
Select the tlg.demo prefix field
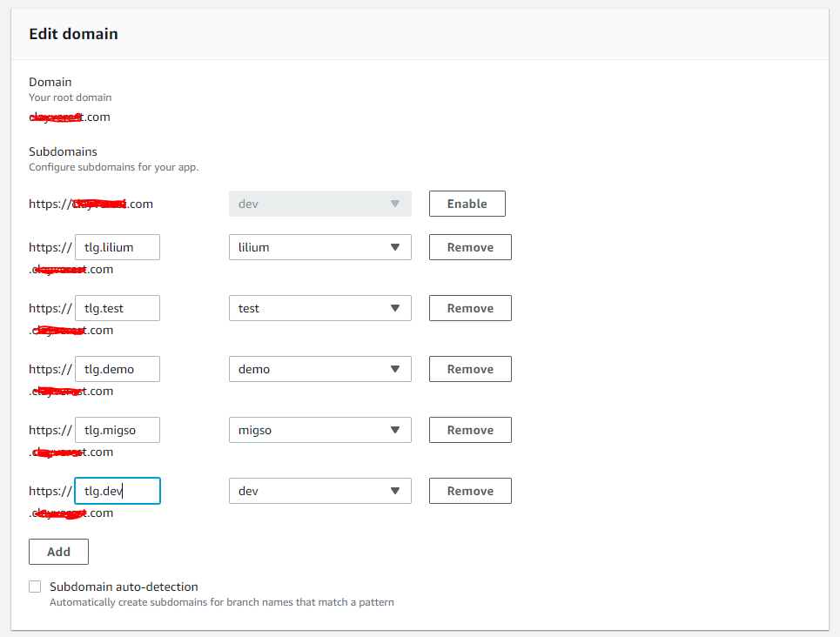[117, 368]
